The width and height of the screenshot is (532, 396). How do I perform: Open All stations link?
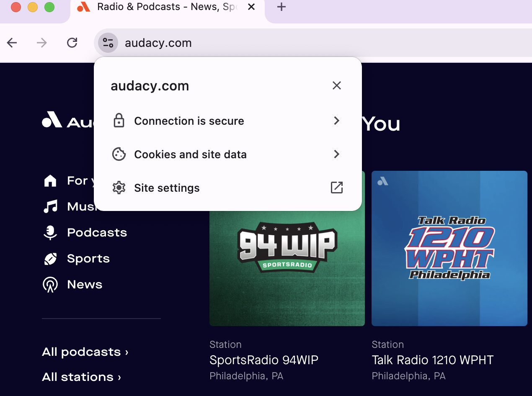click(x=81, y=377)
